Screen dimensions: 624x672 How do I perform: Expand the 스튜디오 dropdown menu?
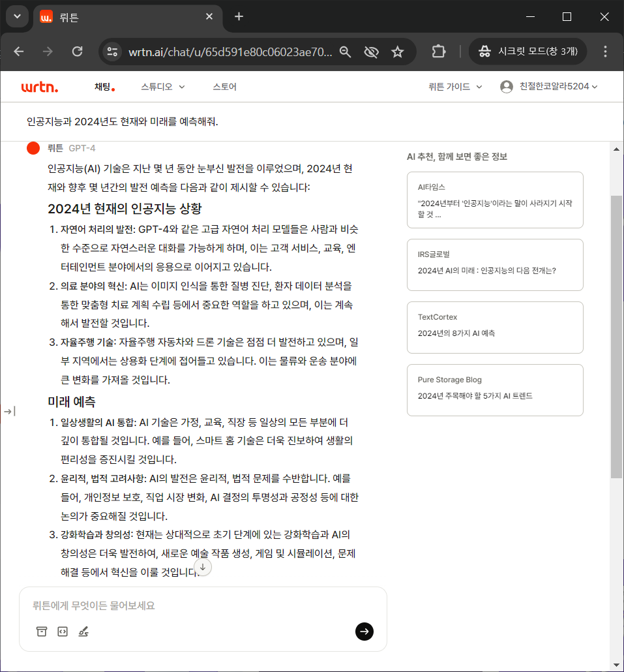click(x=163, y=87)
